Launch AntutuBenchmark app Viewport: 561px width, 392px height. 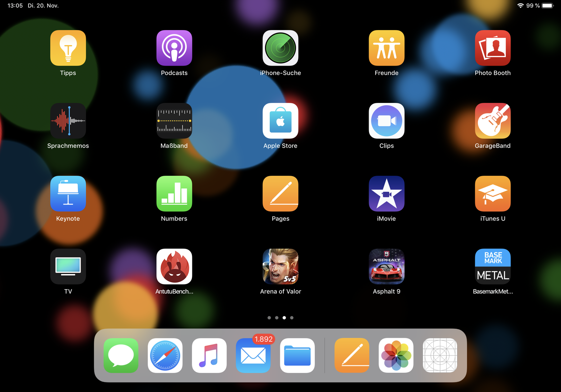(x=174, y=267)
